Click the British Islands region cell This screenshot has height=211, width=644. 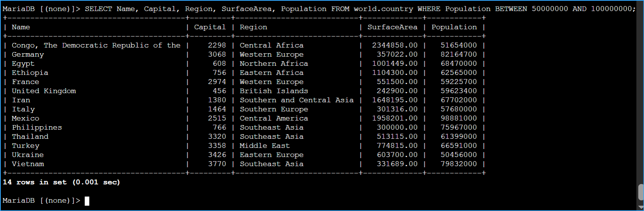pos(274,91)
